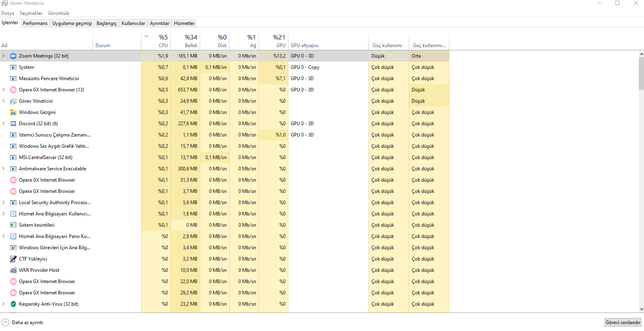Image resolution: width=644 pixels, height=331 pixels.
Task: Click the Zoom Meetings process icon
Action: pyautogui.click(x=13, y=56)
